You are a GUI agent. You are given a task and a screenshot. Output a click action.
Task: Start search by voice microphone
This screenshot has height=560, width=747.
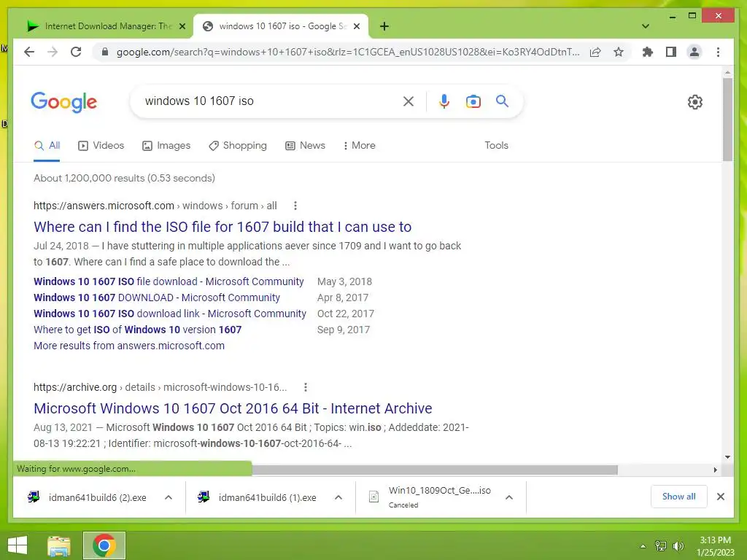444,101
